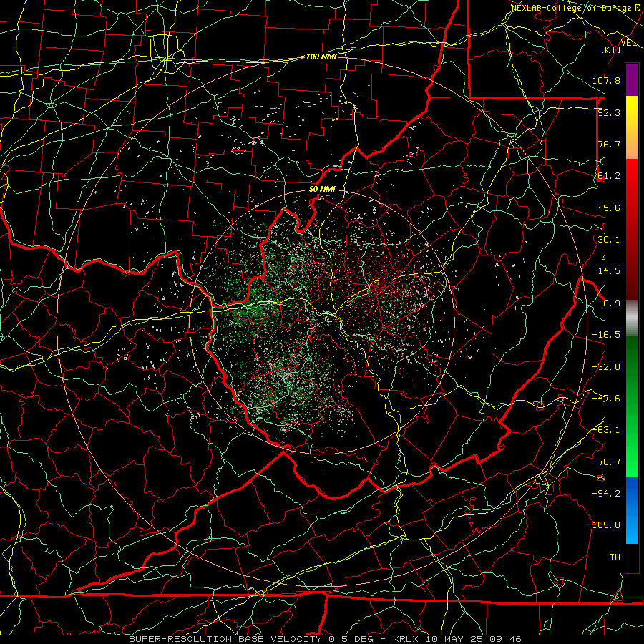Click the green segment of velocity color bar
Screen dimensions: 644x644
pos(632,407)
